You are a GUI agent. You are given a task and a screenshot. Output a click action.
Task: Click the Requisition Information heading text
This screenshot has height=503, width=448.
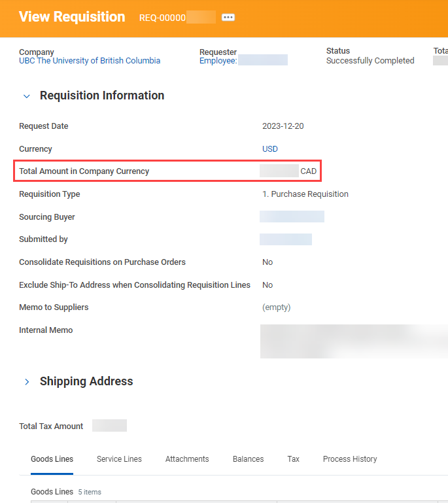pos(102,95)
